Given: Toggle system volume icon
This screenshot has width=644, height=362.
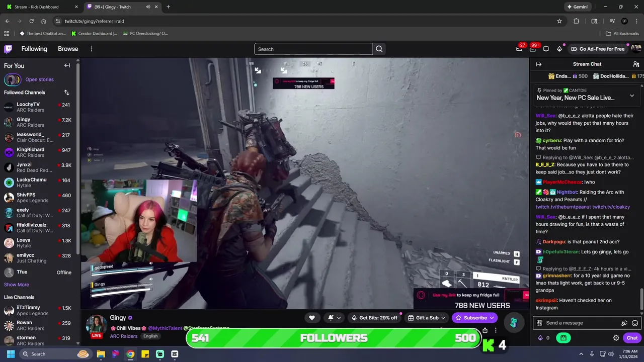Looking at the screenshot, I should click(x=611, y=354).
